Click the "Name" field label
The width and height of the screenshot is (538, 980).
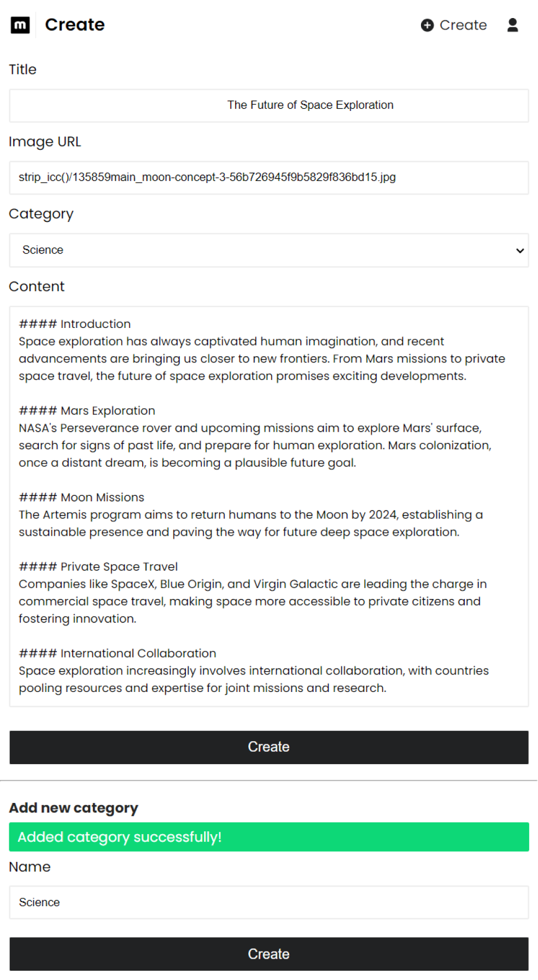pos(30,867)
